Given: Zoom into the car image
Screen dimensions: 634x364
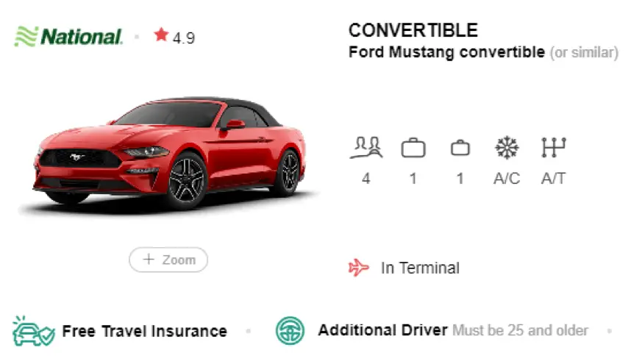Looking at the screenshot, I should click(168, 260).
